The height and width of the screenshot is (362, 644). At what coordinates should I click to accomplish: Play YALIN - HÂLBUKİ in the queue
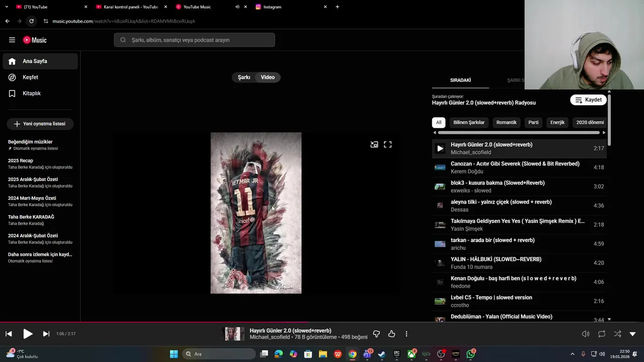519,263
